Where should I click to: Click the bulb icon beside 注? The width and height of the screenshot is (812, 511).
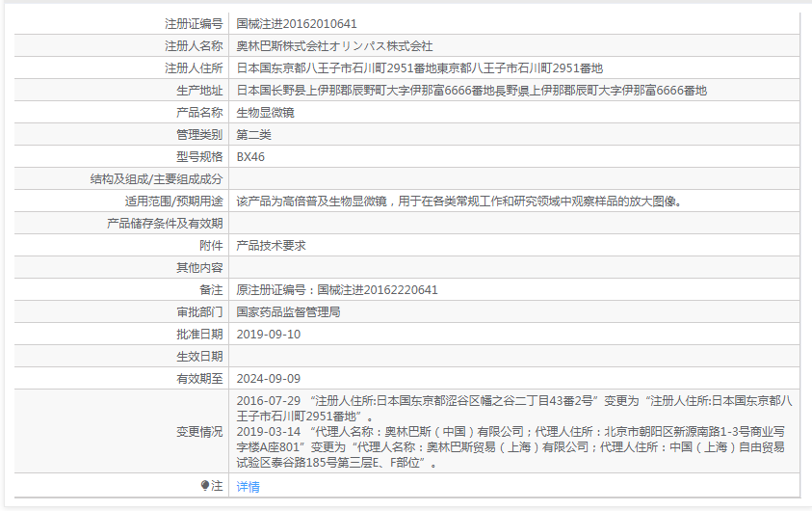pyautogui.click(x=204, y=486)
